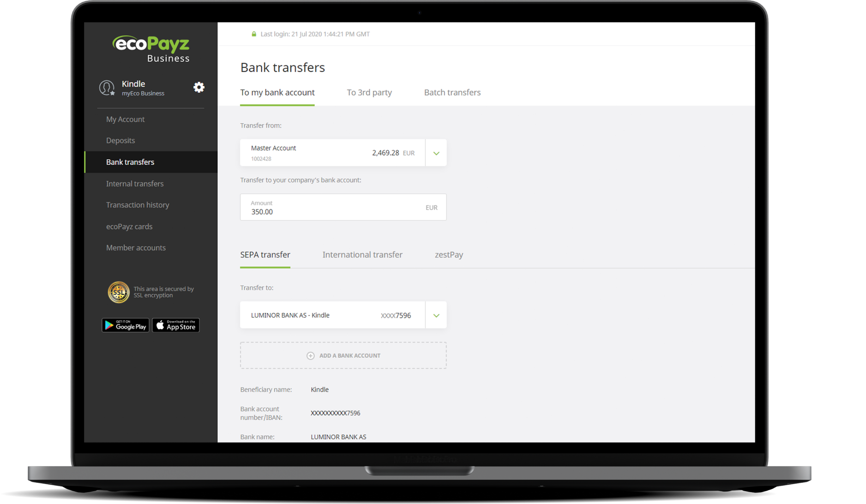This screenshot has width=866, height=504.
Task: Click the Last login timestamp text
Action: point(315,34)
